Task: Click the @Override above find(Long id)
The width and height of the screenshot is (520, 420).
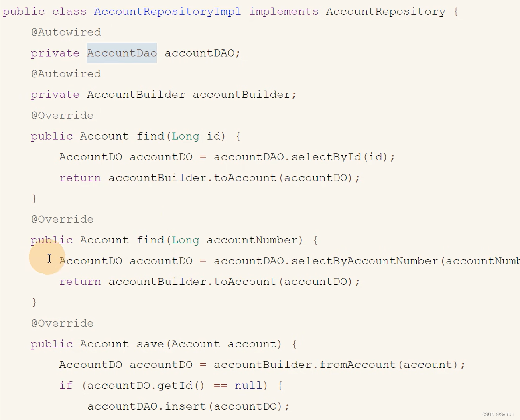Action: [x=63, y=116]
